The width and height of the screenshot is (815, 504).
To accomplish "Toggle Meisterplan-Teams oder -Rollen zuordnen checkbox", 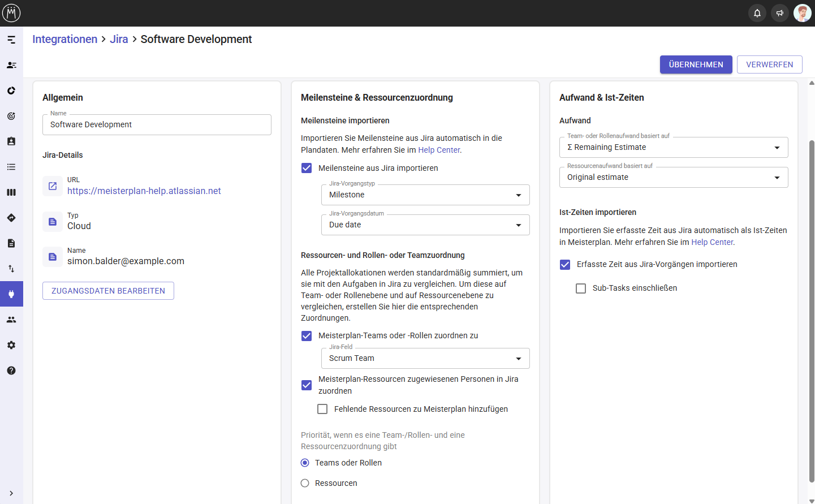I will [x=307, y=336].
